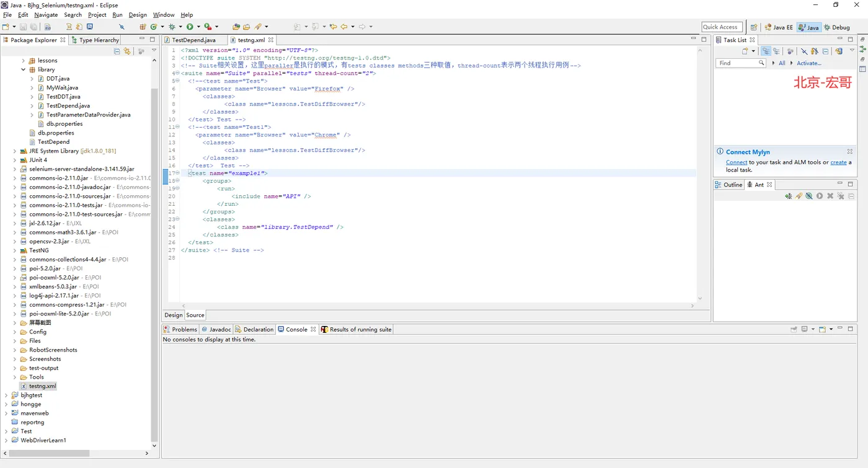Screen dimensions: 868x468
Task: Open the Project menu
Action: pyautogui.click(x=97, y=15)
